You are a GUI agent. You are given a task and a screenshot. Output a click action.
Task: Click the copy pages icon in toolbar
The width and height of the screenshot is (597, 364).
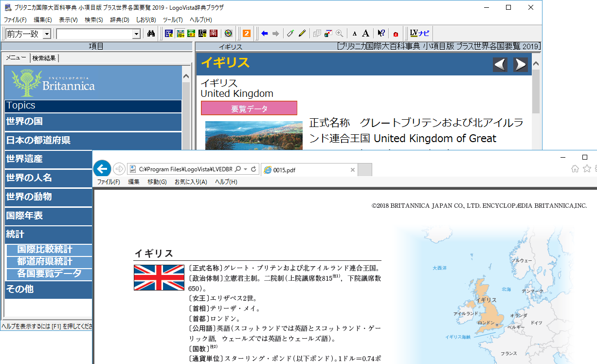[317, 34]
